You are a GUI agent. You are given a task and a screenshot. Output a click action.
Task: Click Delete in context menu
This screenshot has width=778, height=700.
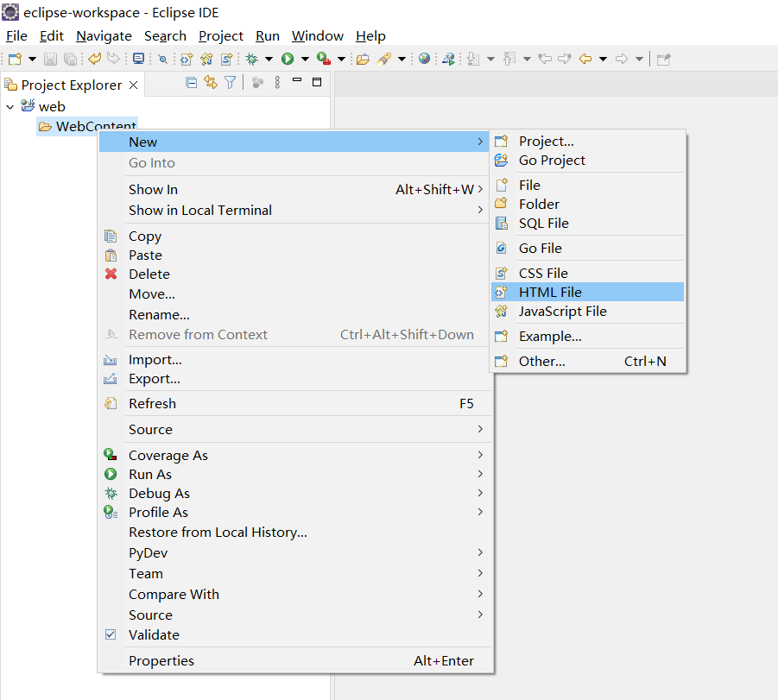coord(295,274)
